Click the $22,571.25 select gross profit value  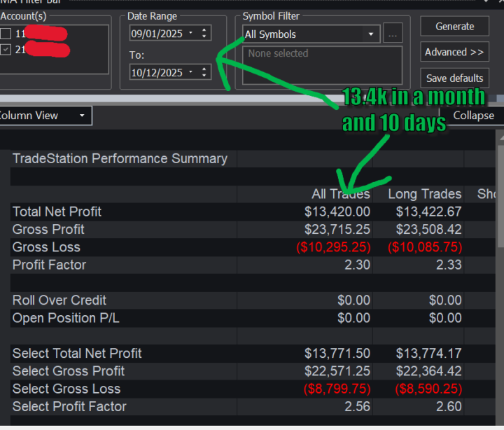[337, 371]
